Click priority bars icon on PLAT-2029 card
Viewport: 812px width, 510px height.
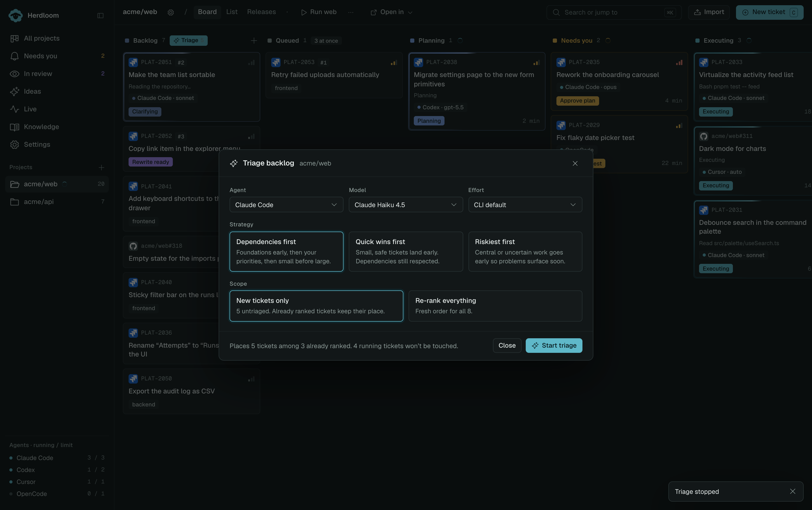coord(679,126)
